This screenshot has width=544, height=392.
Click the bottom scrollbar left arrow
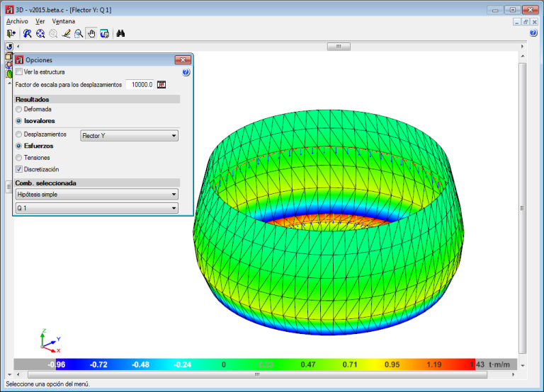pos(18,375)
